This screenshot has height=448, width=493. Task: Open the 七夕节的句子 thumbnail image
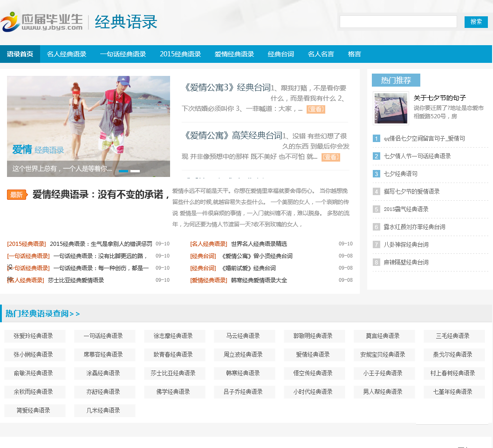(391, 108)
